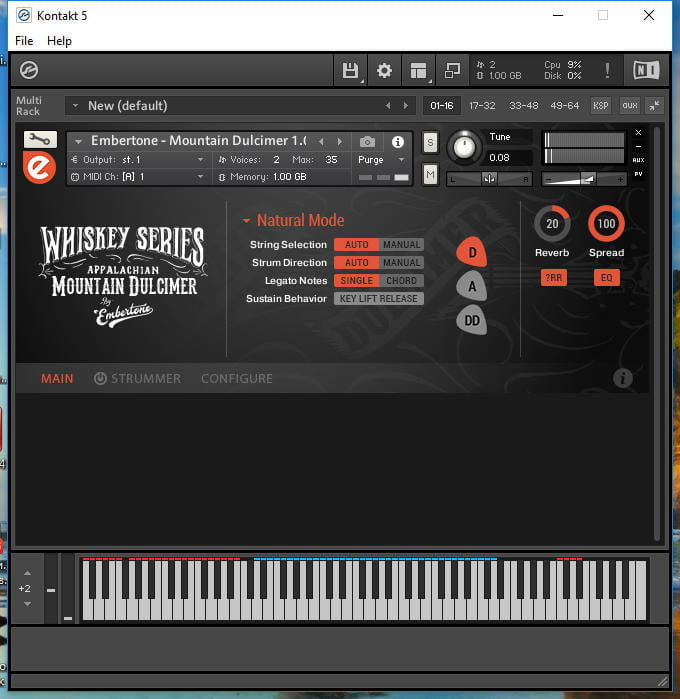Switch to the MAIN tab
Image resolution: width=680 pixels, height=699 pixels.
[x=57, y=378]
